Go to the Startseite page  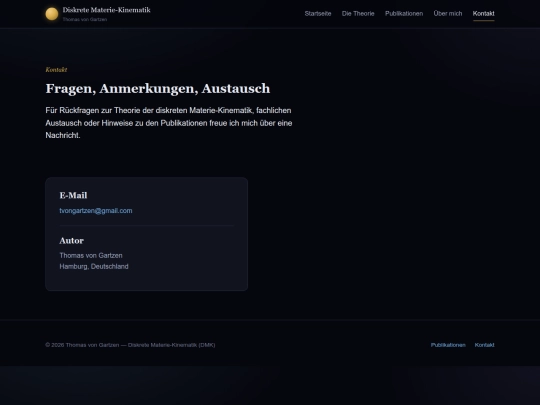pyautogui.click(x=318, y=14)
